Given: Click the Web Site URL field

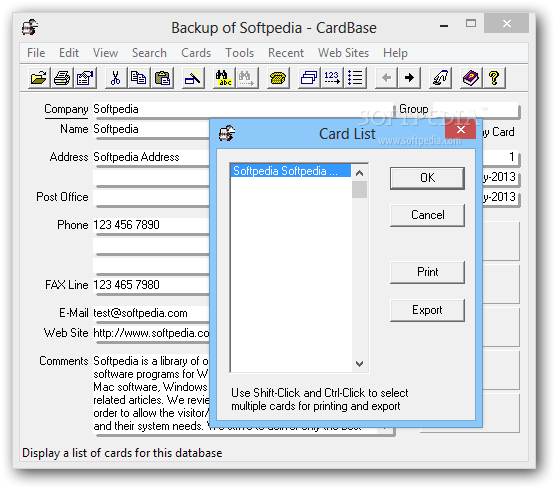Looking at the screenshot, I should pos(151,333).
